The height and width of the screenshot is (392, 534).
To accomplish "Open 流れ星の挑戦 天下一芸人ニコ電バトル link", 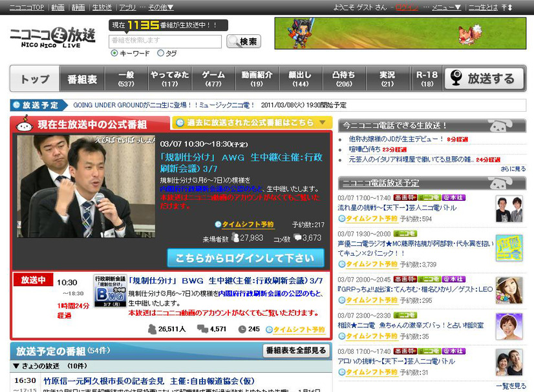I will click(397, 207).
